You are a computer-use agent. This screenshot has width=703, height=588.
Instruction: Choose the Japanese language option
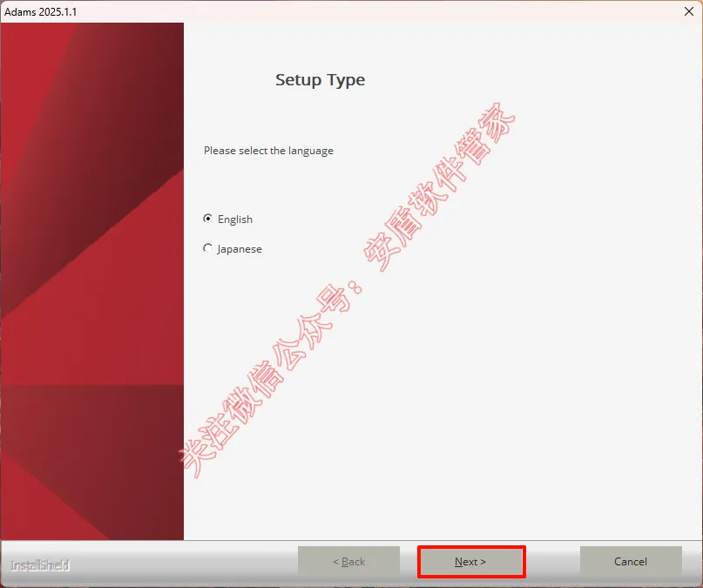[x=207, y=248]
